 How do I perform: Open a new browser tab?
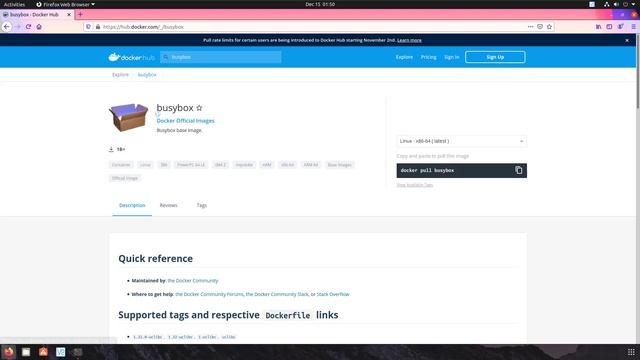click(x=80, y=14)
